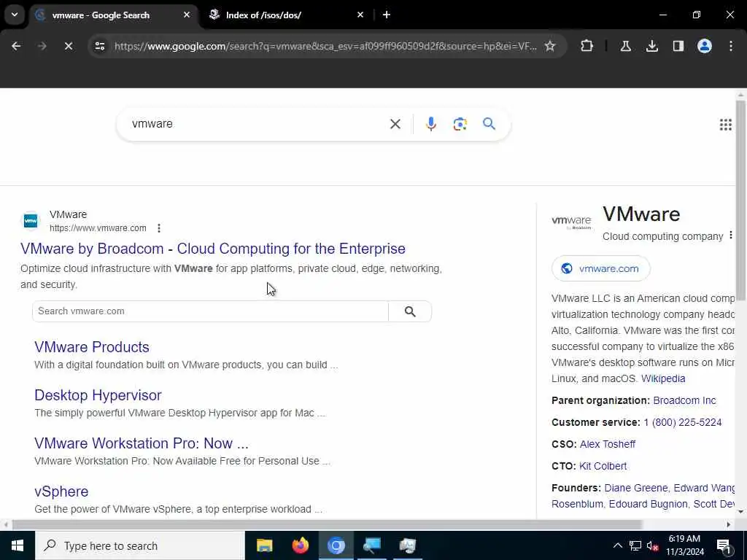Click the Type here to search box
This screenshot has height=560, width=747.
tap(139, 545)
